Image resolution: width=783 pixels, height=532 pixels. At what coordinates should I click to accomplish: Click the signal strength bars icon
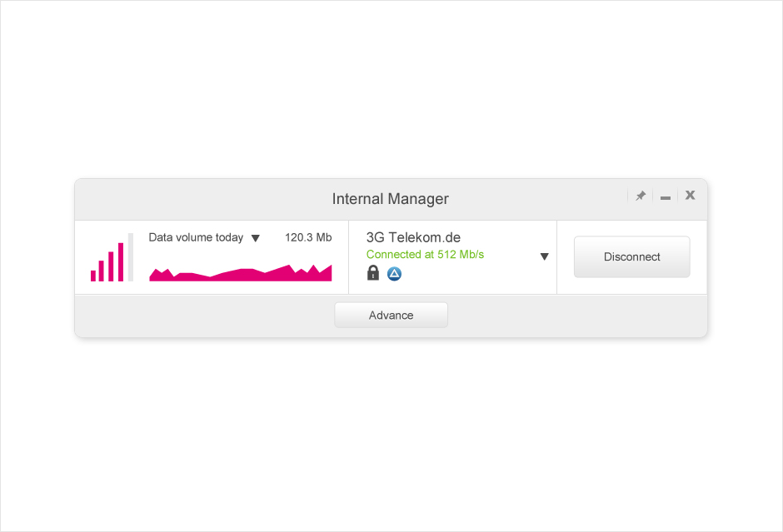pyautogui.click(x=112, y=258)
